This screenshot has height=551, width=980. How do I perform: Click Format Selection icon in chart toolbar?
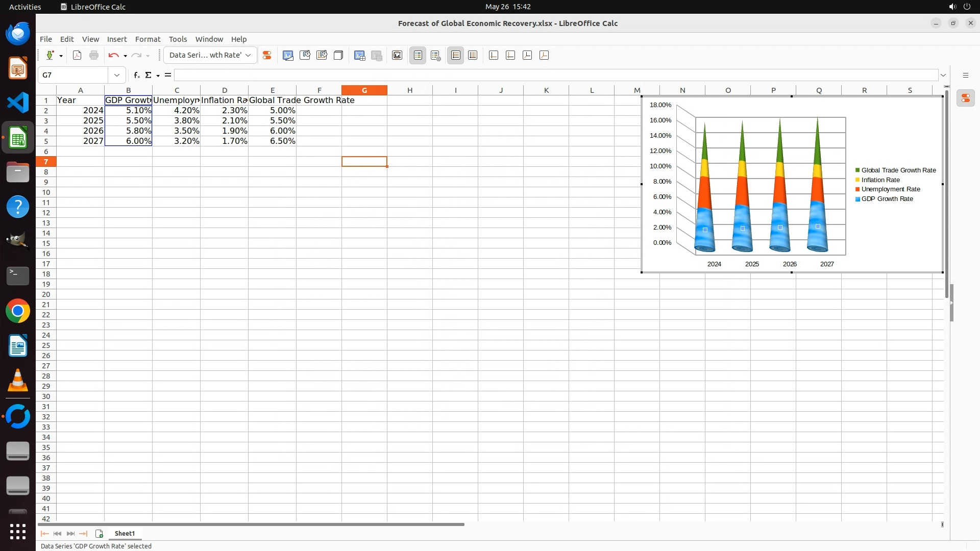(x=266, y=55)
